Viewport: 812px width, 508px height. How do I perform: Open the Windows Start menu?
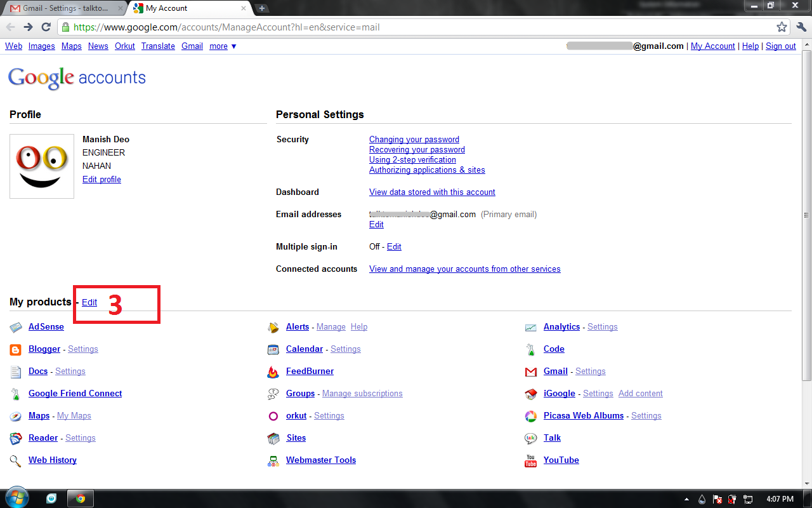[x=16, y=497]
